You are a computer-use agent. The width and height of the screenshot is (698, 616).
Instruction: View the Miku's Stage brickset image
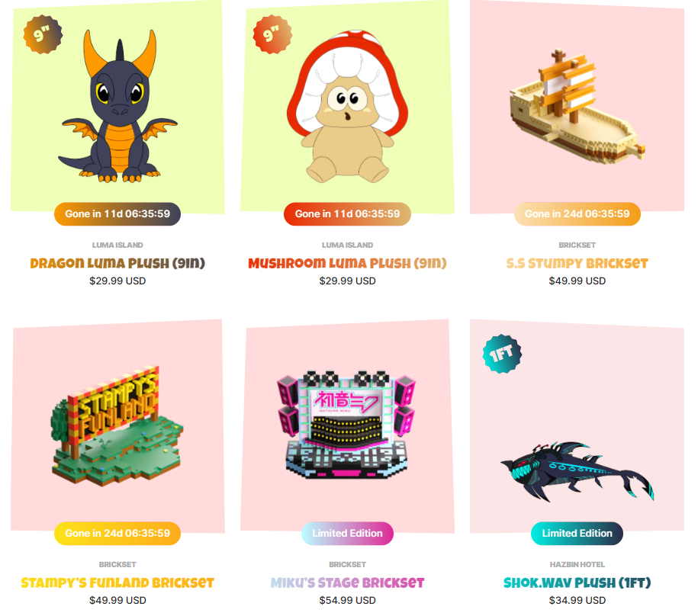348,426
